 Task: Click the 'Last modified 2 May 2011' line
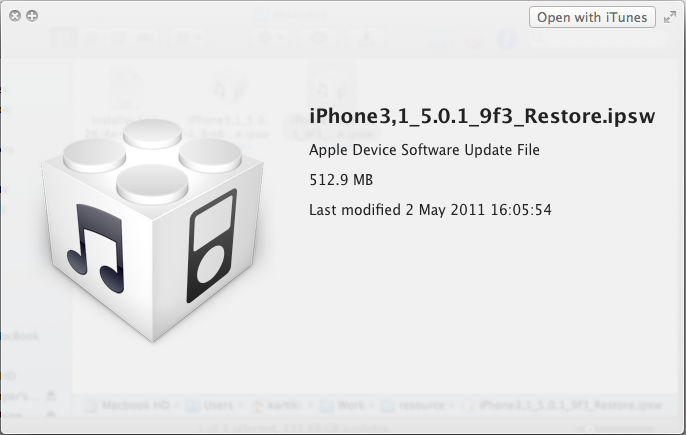pos(430,210)
